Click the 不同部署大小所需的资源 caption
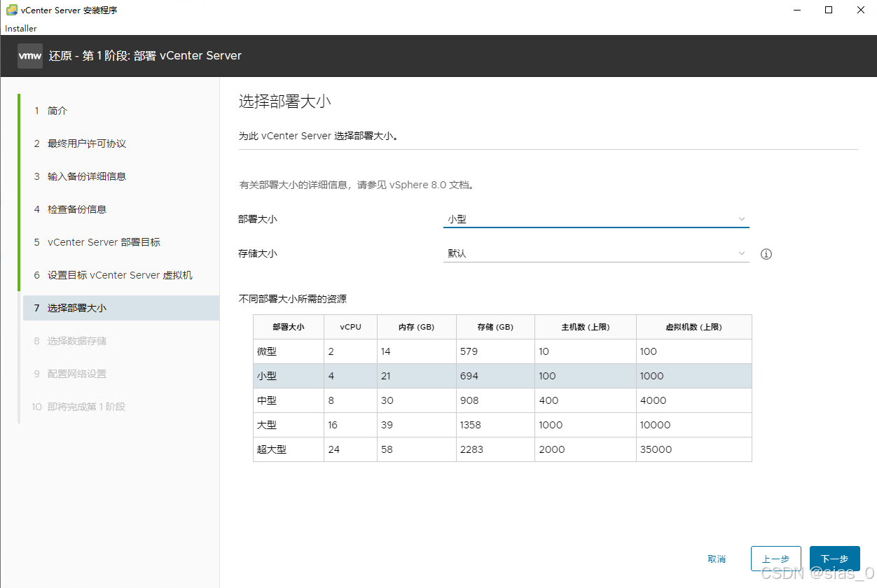This screenshot has height=588, width=877. [293, 299]
